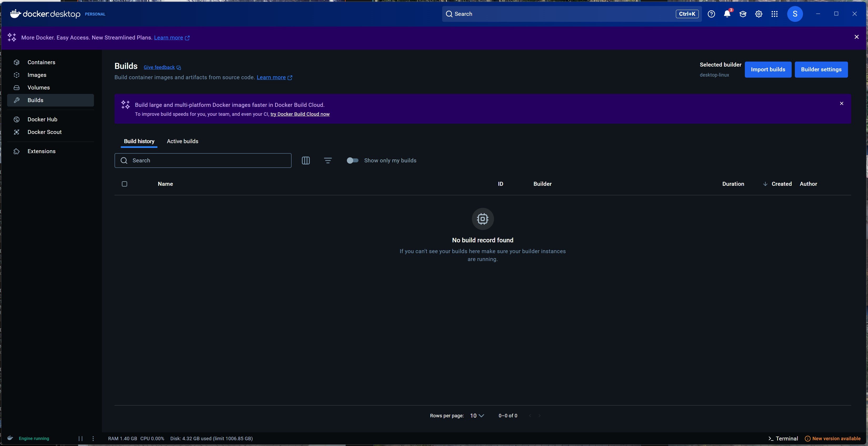Click the Duration column header
Image resolution: width=868 pixels, height=446 pixels.
[x=733, y=184]
